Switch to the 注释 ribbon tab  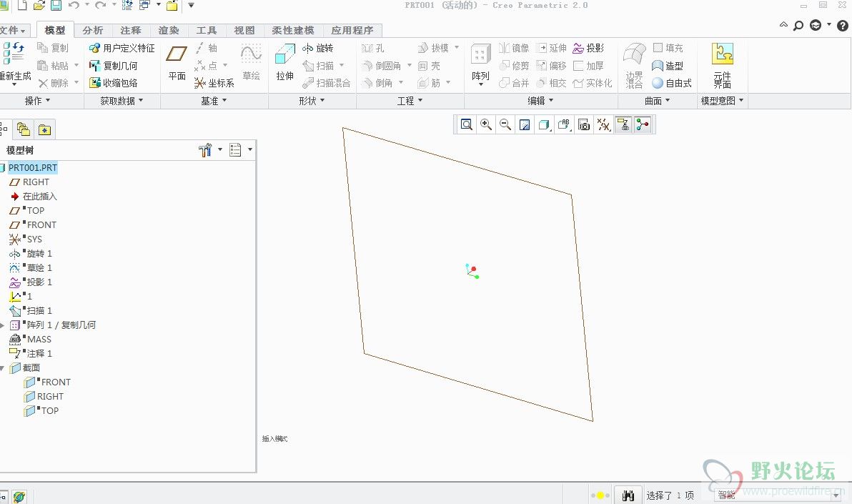pyautogui.click(x=130, y=31)
